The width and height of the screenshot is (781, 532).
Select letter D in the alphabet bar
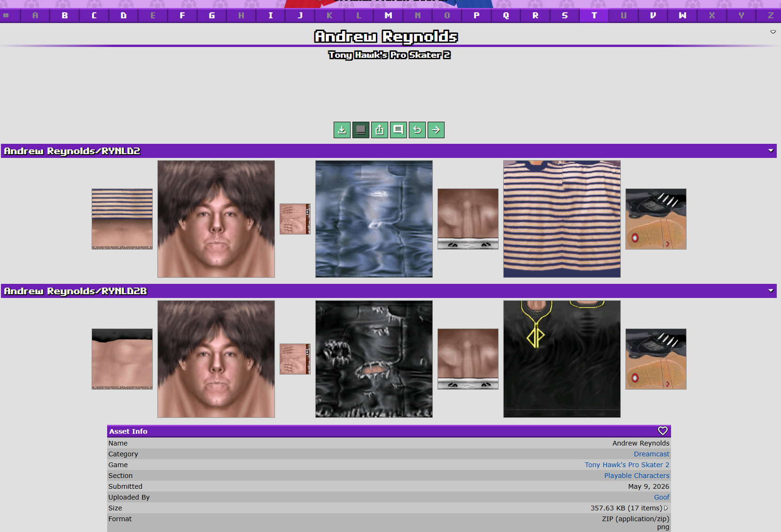pyautogui.click(x=124, y=16)
